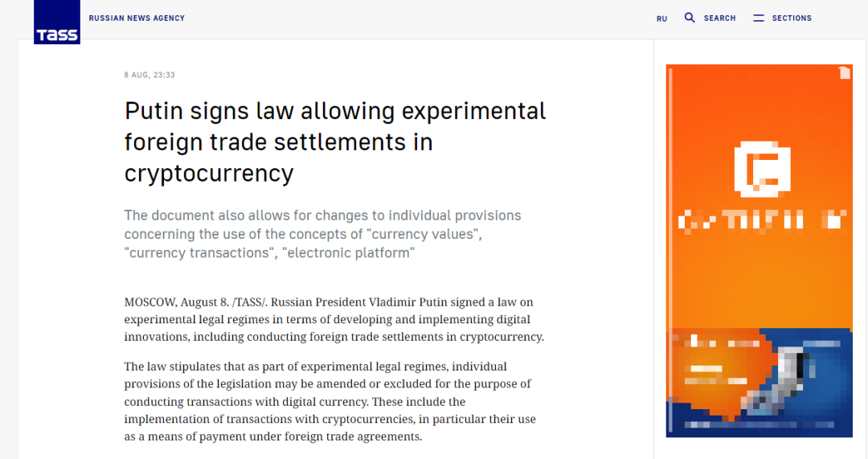Switch the site language to RU

pos(661,18)
